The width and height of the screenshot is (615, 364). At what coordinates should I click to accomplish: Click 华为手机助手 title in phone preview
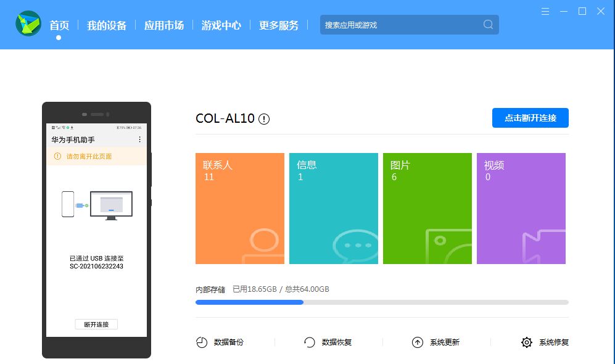[x=73, y=139]
